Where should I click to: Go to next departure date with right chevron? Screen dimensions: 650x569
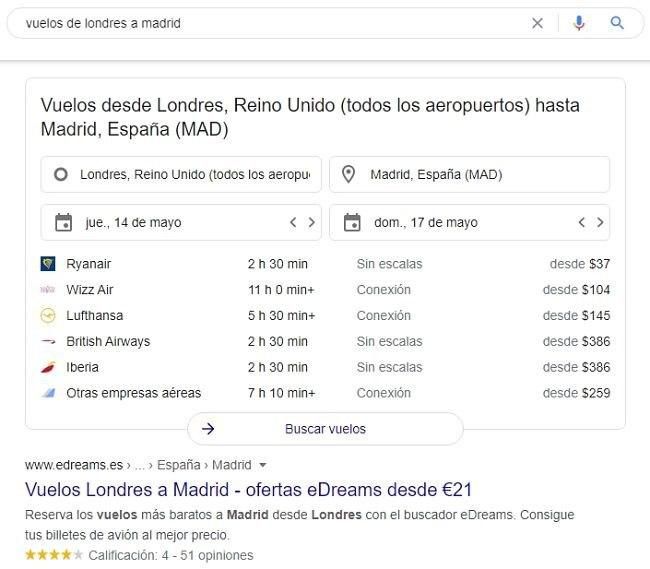coord(311,223)
